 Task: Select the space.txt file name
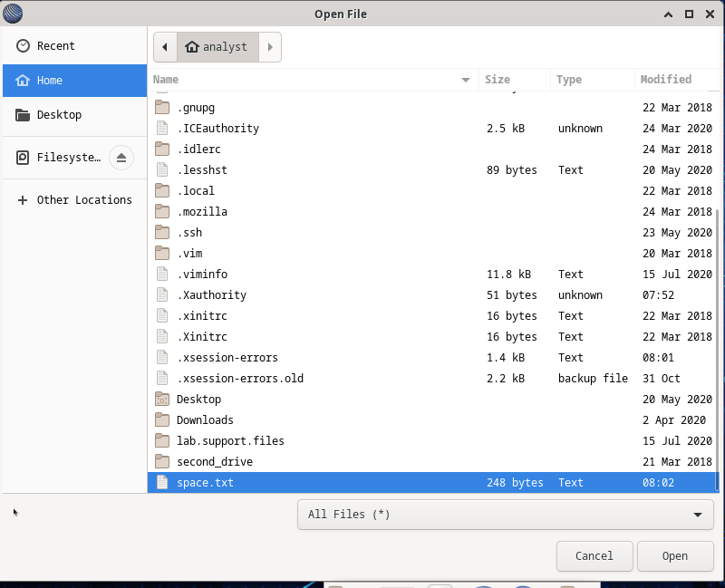click(205, 482)
